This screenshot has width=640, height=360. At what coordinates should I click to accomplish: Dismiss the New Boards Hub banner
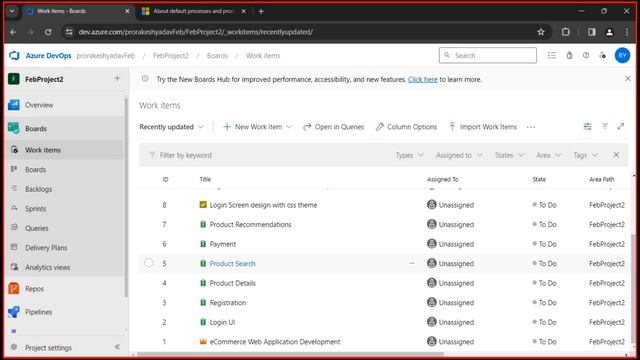(628, 78)
